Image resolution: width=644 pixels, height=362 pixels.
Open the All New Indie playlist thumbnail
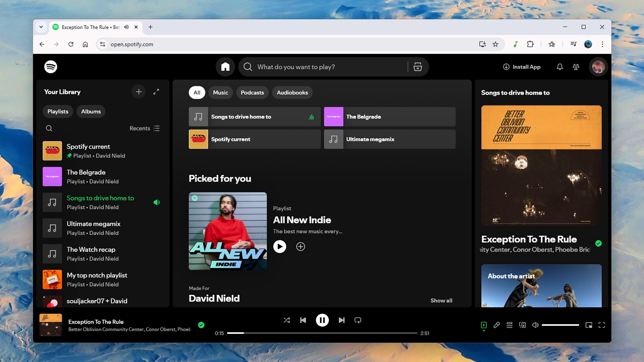click(x=228, y=231)
